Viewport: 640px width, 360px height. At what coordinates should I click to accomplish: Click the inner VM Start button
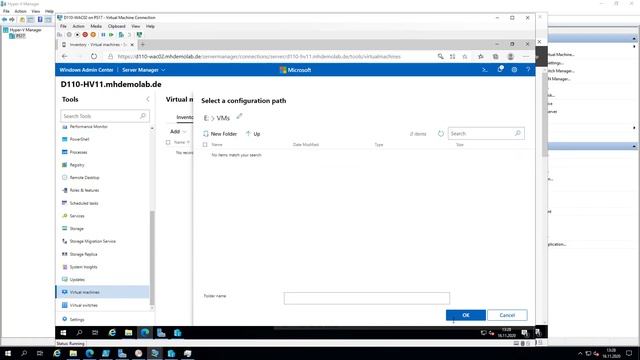point(63,333)
